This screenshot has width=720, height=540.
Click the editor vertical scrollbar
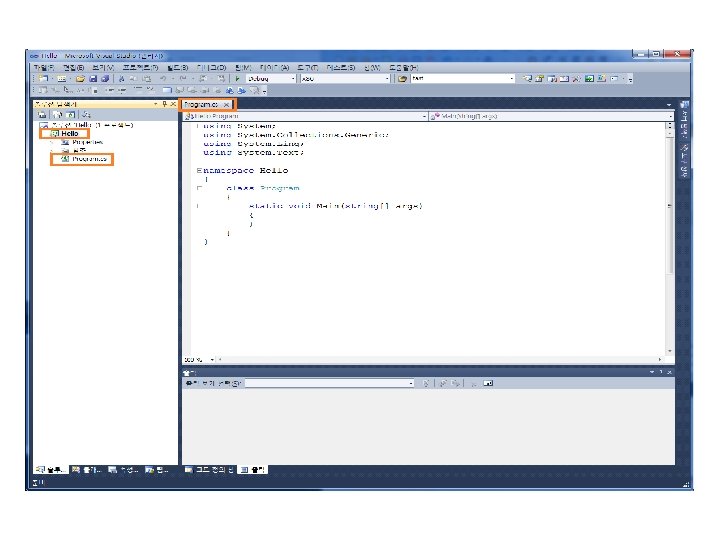[669, 239]
